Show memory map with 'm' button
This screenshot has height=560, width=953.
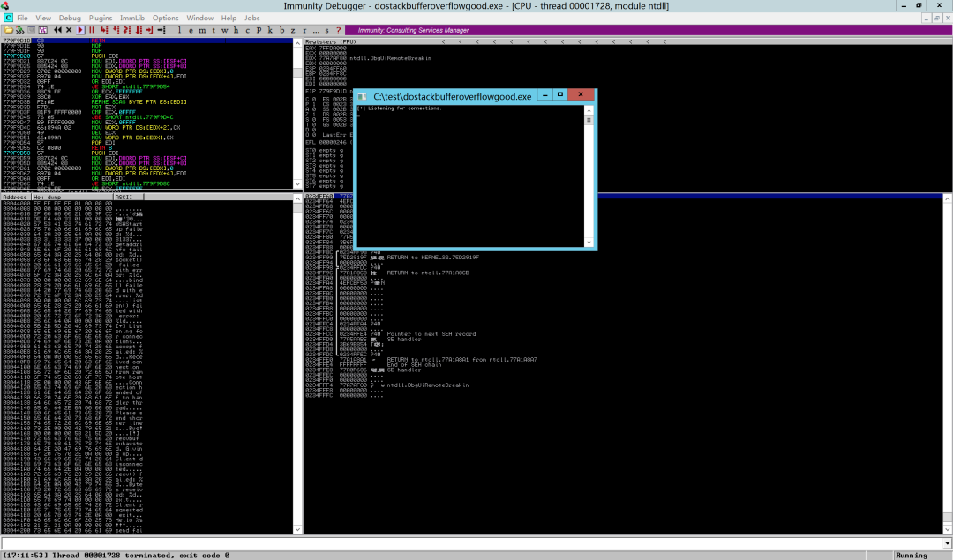(x=202, y=30)
